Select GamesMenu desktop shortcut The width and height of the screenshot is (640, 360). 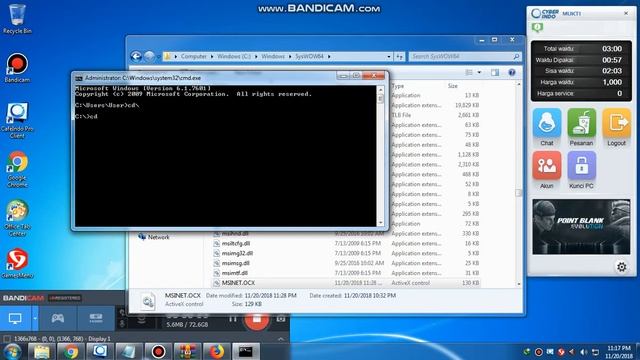tap(17, 264)
